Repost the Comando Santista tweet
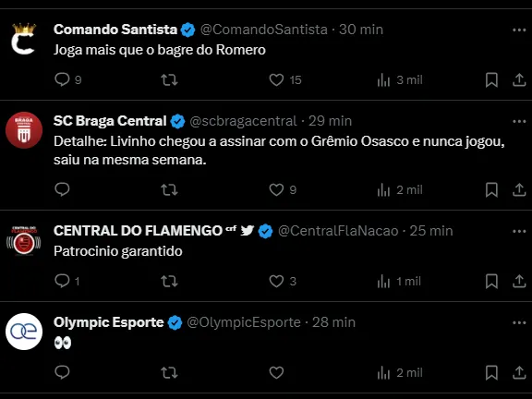The height and width of the screenshot is (399, 532). point(169,80)
